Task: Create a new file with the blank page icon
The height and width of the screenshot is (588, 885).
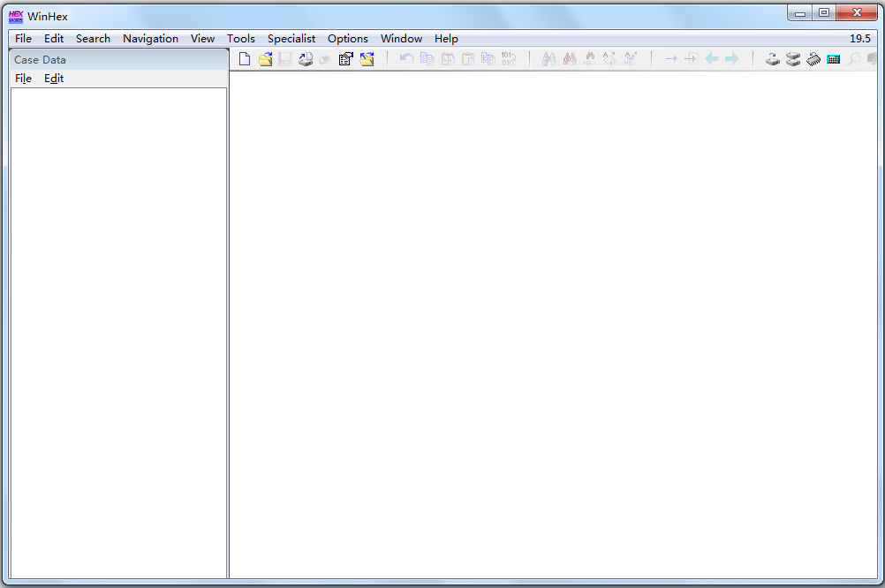Action: tap(245, 58)
